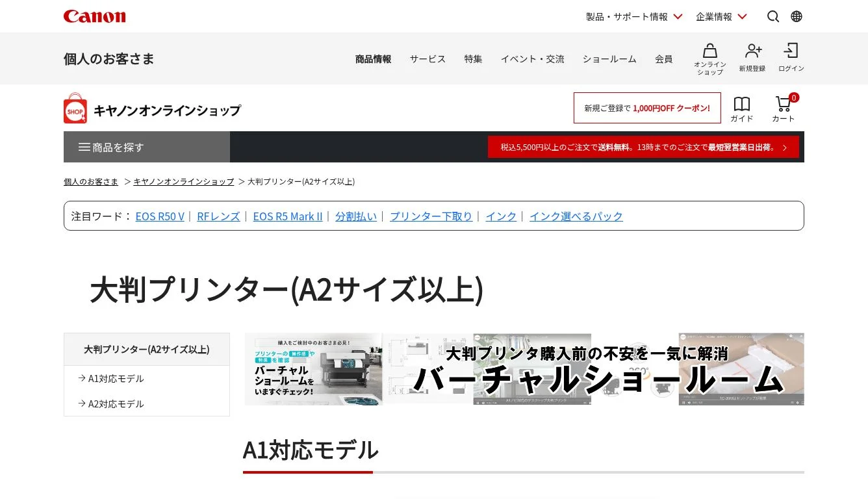
Task: Click the red SHOP bag logo
Action: click(75, 108)
